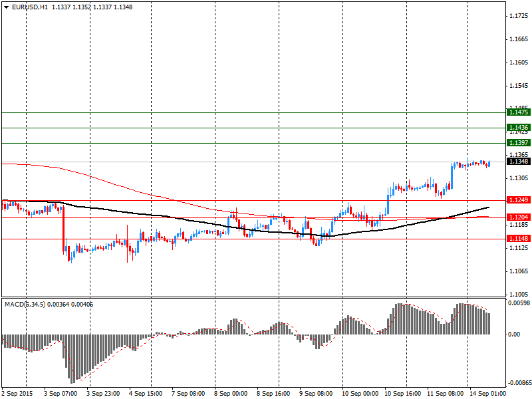Screen dimensions: 532x399
Task: Click the 1.1185 price scale value
Action: pos(519,225)
